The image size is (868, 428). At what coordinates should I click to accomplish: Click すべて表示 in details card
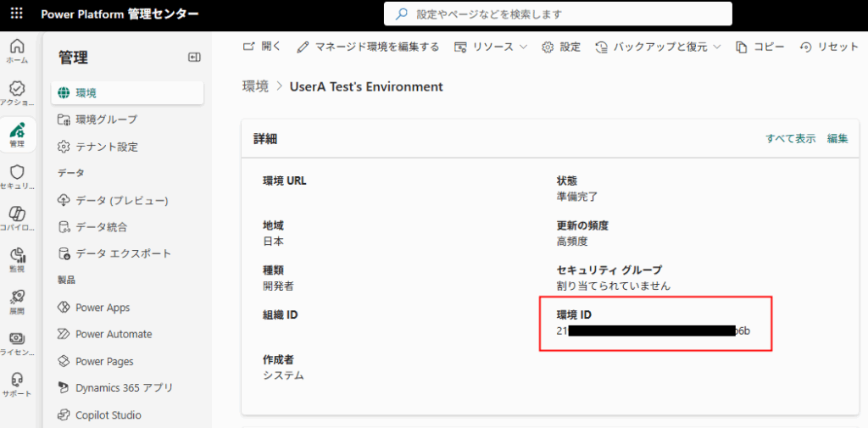coord(791,139)
